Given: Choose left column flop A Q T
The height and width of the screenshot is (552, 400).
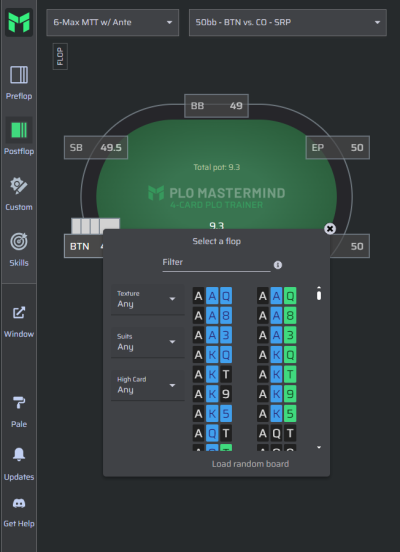Looking at the screenshot, I should point(212,433).
